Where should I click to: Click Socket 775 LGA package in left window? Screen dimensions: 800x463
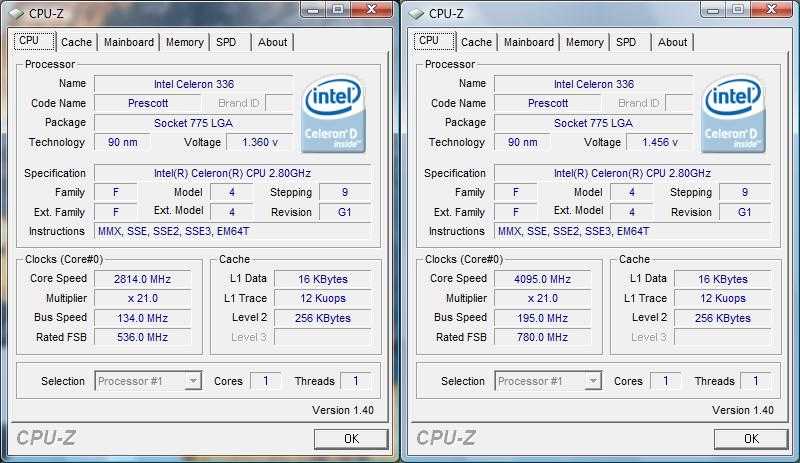194,123
